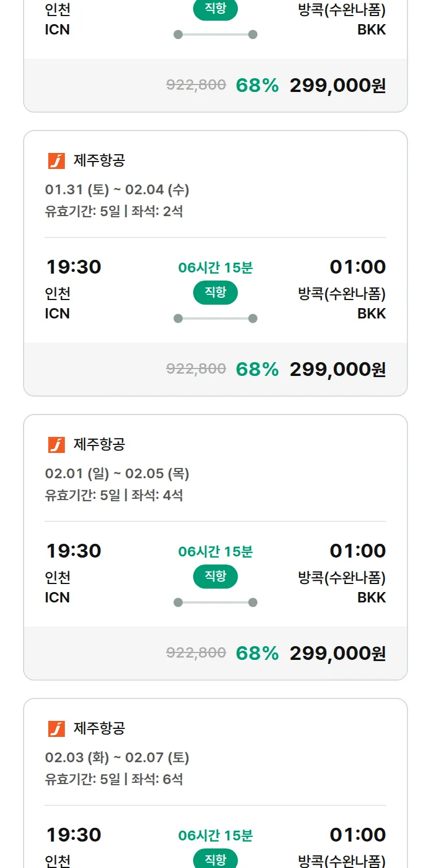Select the 299,000원 price on 02.01 flight
Viewport: 431px width, 868px height.
337,653
